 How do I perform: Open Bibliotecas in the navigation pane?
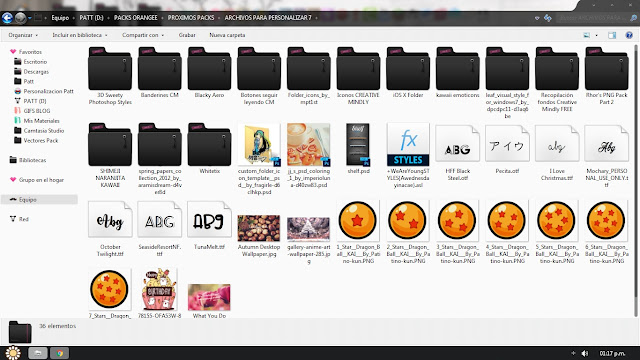32,160
